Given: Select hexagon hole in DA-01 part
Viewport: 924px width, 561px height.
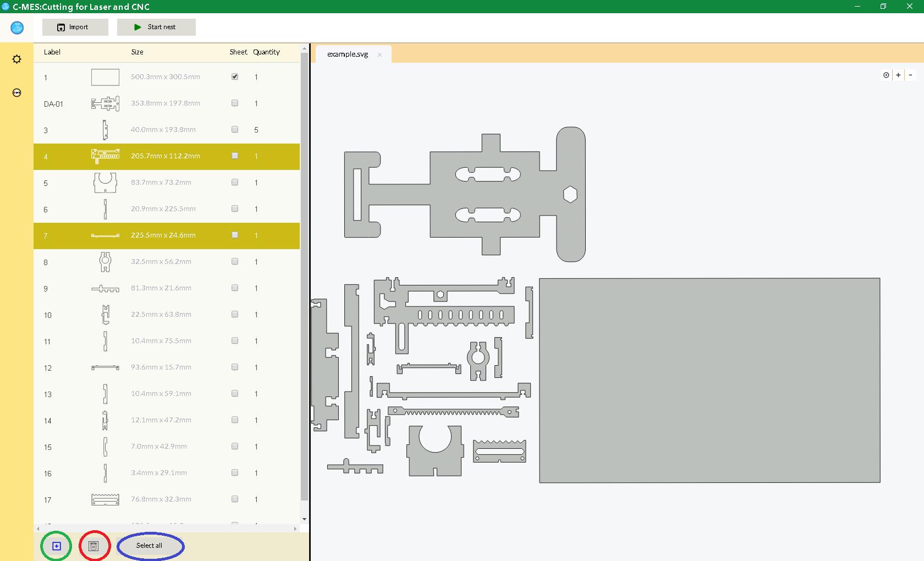Looking at the screenshot, I should [x=570, y=194].
